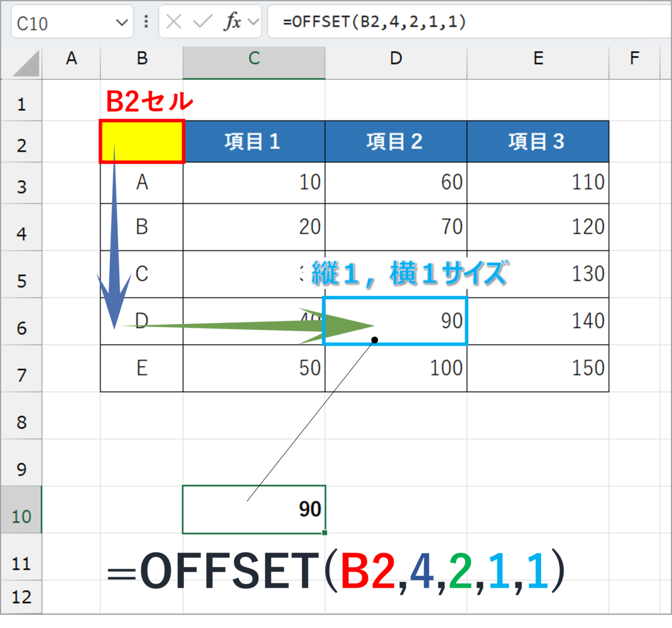The width and height of the screenshot is (672, 628).
Task: Select row 2 header
Action: [22, 141]
